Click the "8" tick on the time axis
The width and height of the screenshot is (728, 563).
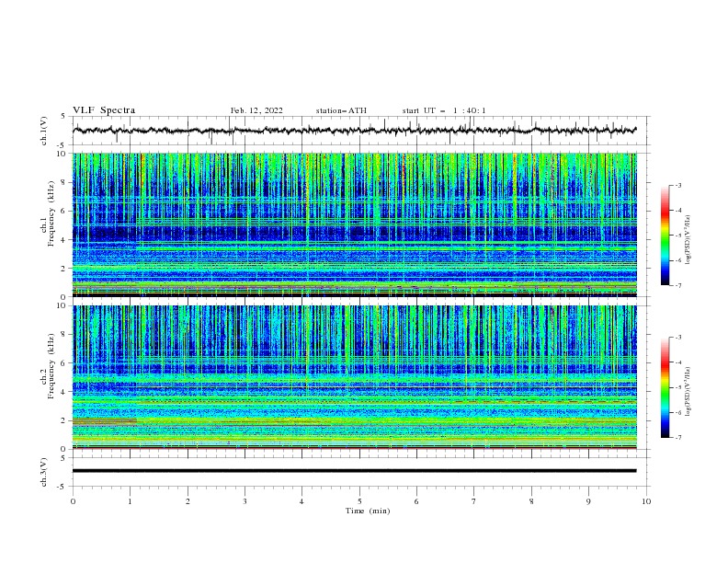coord(531,501)
